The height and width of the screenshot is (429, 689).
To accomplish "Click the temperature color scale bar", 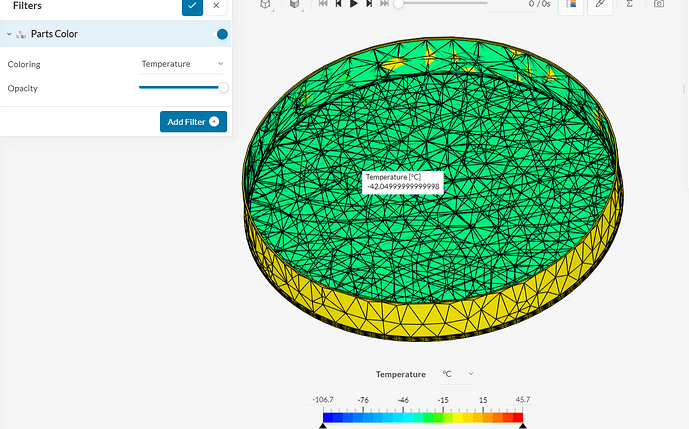I will 423,418.
